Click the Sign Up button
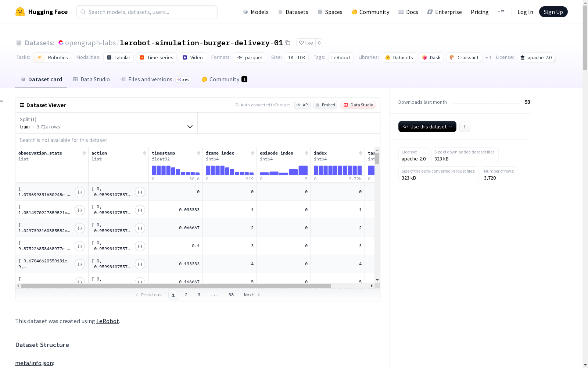Screen dimensions: 588x368 coord(553,12)
